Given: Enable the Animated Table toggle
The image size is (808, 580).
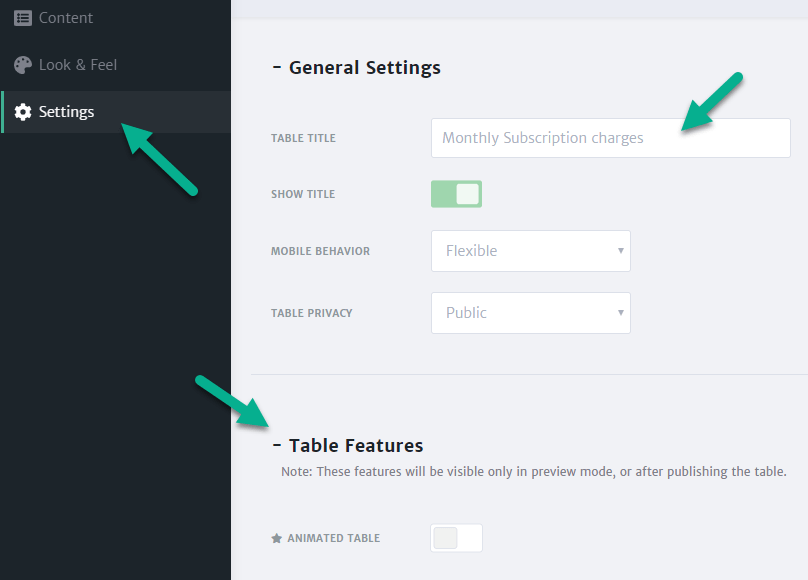Looking at the screenshot, I should pos(456,538).
